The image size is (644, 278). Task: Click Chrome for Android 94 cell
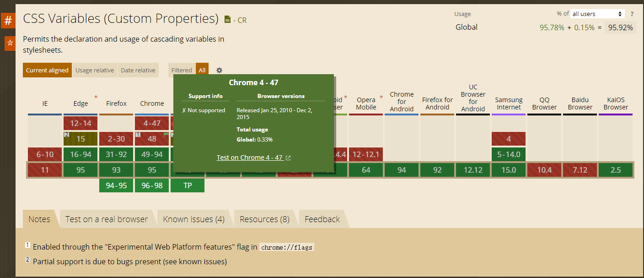pyautogui.click(x=402, y=170)
